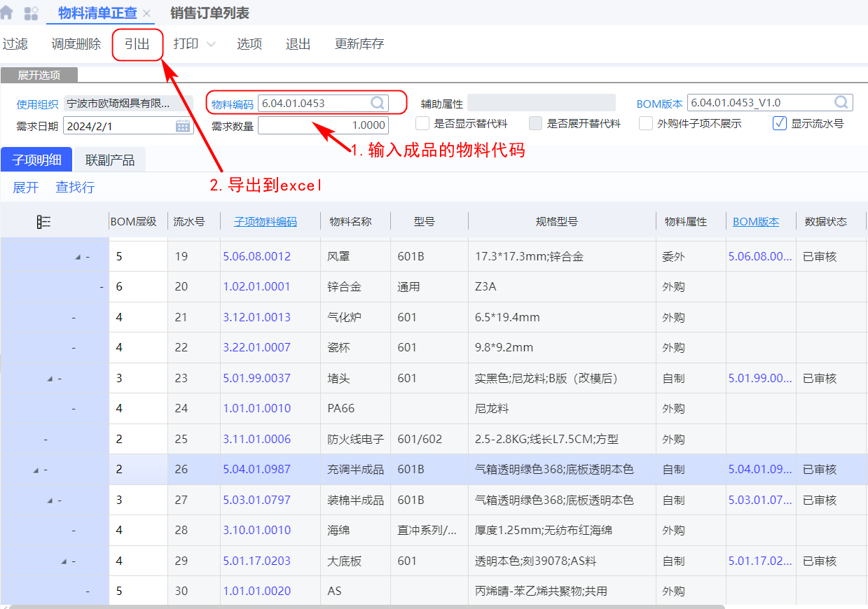Switch to 销售订单列表 tab
Screen dimensions: 868x609
(209, 13)
